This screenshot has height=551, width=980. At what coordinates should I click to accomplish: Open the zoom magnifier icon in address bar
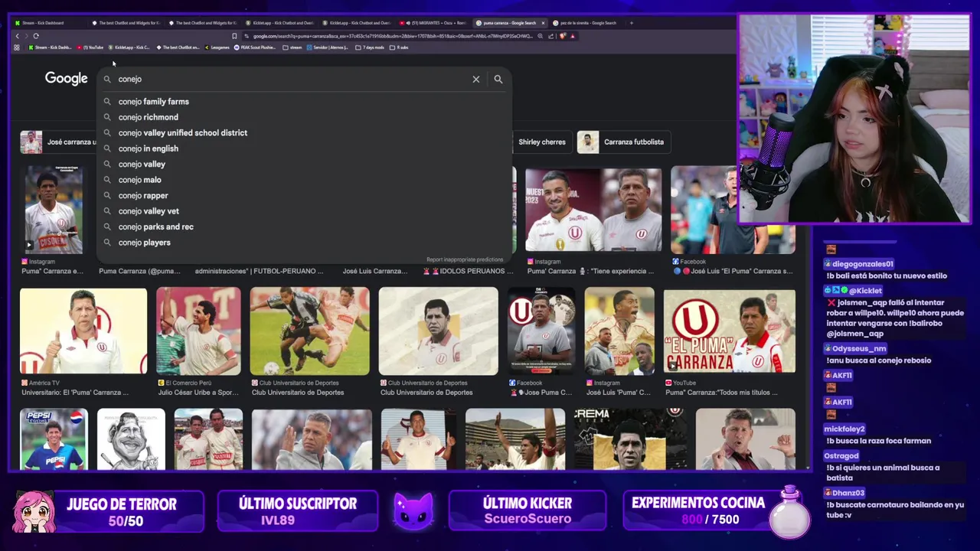pyautogui.click(x=541, y=36)
